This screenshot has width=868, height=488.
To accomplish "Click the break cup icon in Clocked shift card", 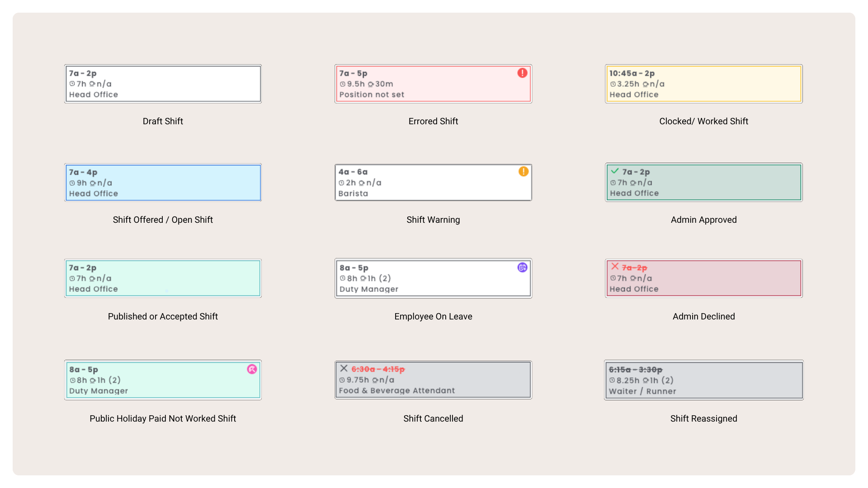I will (x=645, y=84).
